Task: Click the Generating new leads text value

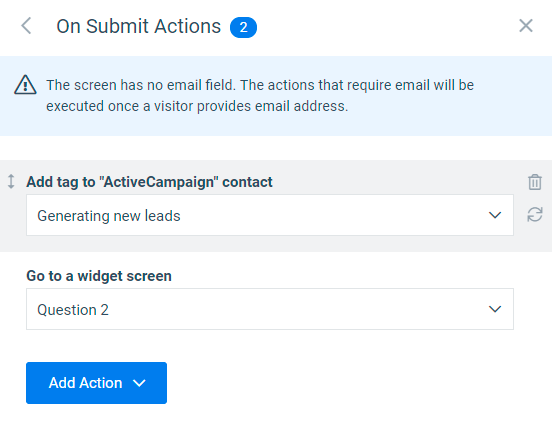Action: pos(109,216)
